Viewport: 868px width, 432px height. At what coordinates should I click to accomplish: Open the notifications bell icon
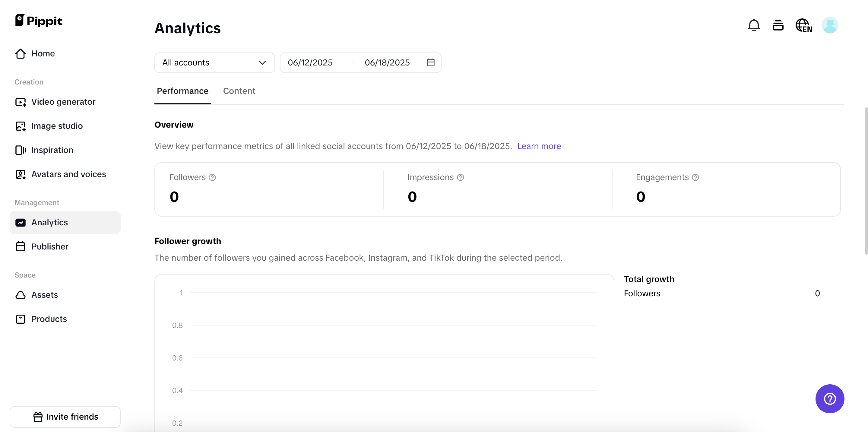pos(753,25)
